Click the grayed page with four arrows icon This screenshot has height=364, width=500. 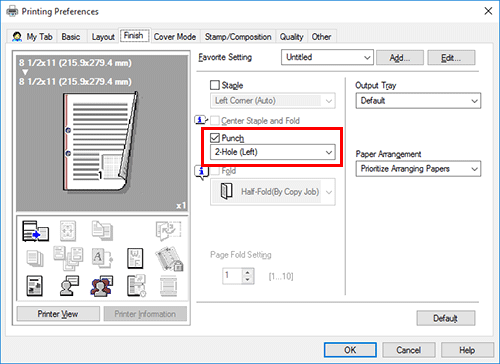pos(68,230)
